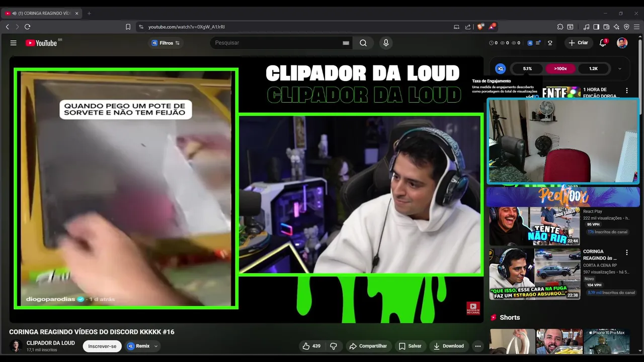Image resolution: width=644 pixels, height=362 pixels.
Task: Click the 5.1% engagement rate pill
Action: click(527, 68)
